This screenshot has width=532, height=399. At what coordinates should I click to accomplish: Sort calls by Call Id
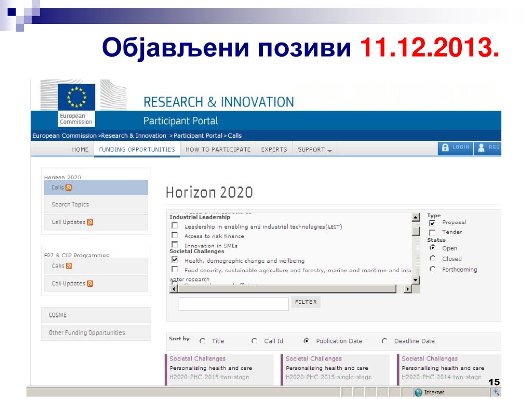255,341
